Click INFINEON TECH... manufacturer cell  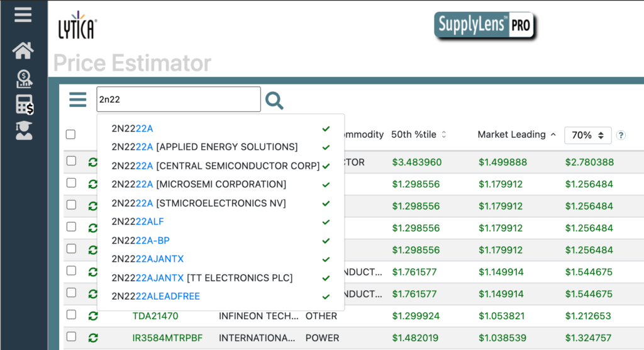pyautogui.click(x=258, y=316)
